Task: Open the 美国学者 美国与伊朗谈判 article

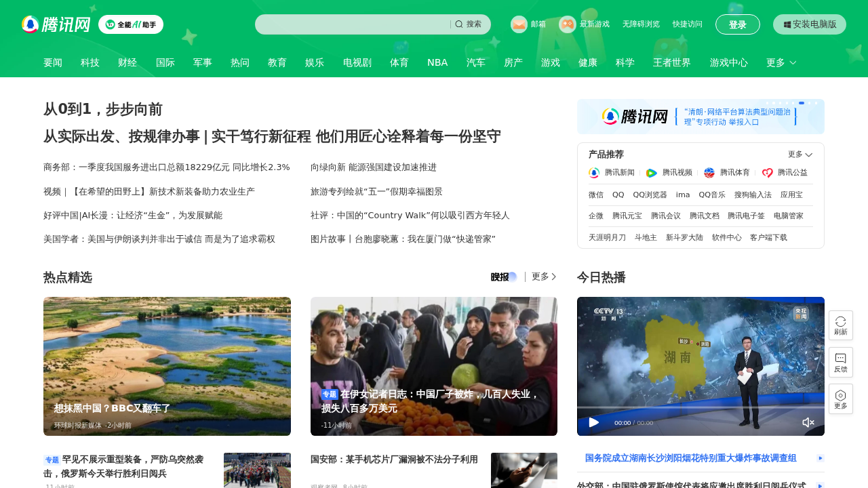Action: tap(159, 239)
